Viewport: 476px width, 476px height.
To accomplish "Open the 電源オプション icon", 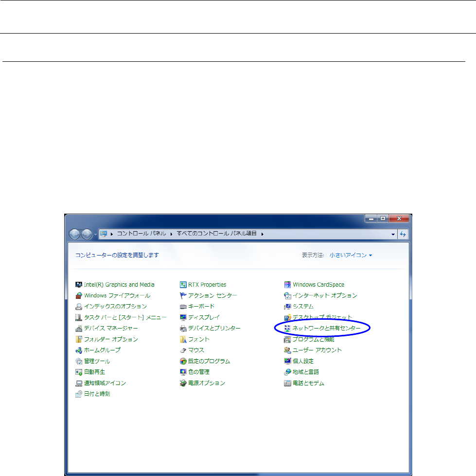I will (183, 383).
